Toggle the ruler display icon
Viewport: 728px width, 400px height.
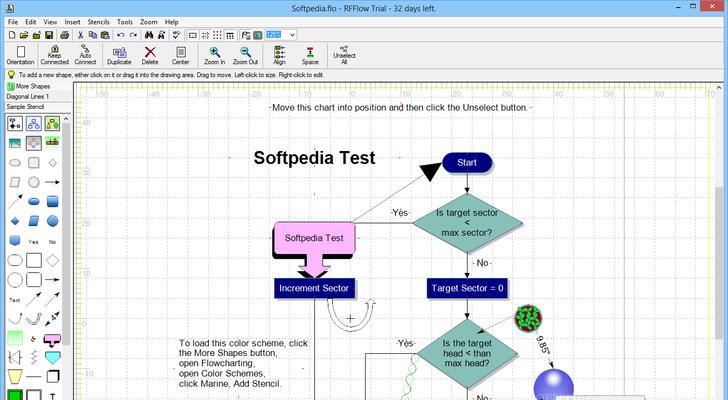click(230, 35)
